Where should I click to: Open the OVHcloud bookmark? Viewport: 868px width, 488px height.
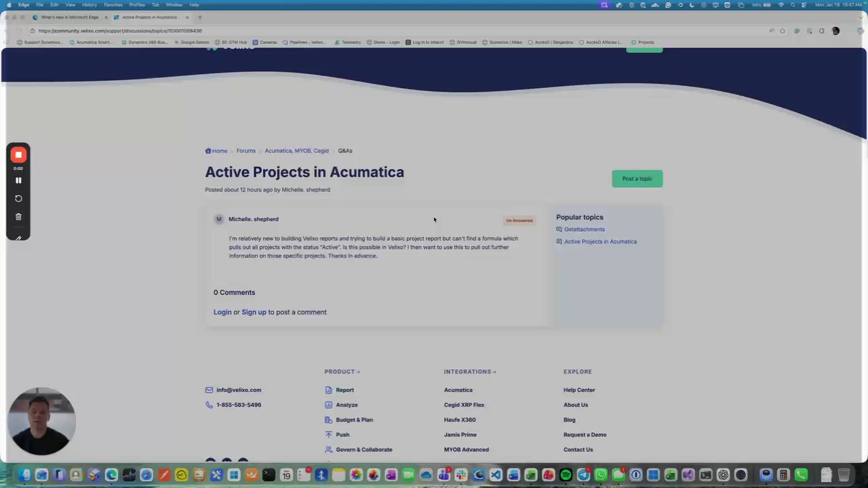[x=463, y=42]
